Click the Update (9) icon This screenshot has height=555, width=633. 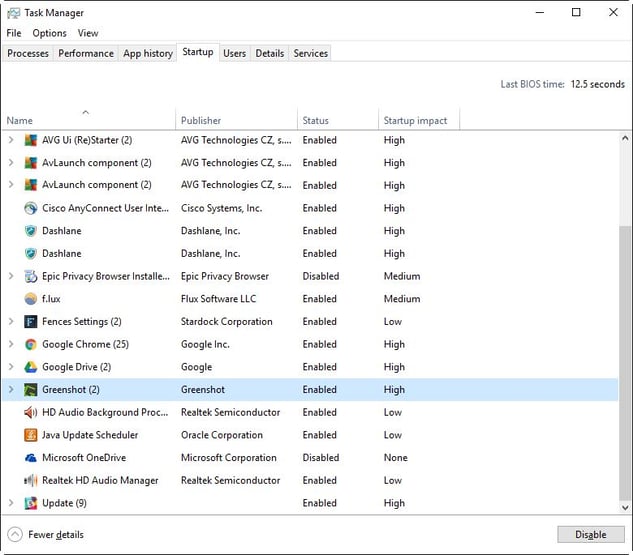31,503
